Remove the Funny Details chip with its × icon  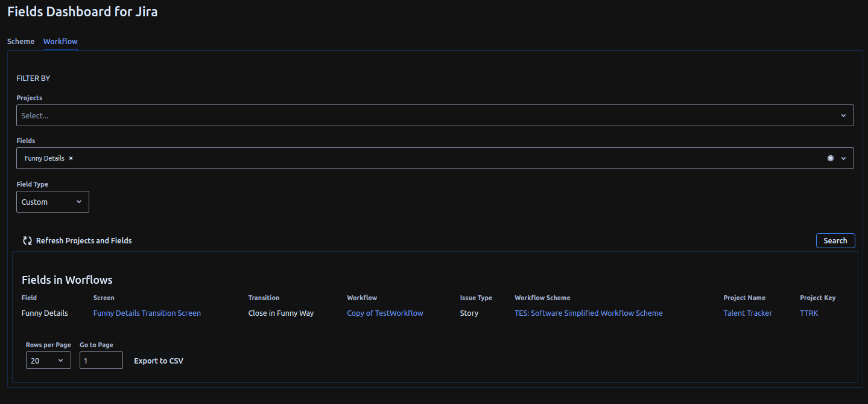(x=71, y=158)
